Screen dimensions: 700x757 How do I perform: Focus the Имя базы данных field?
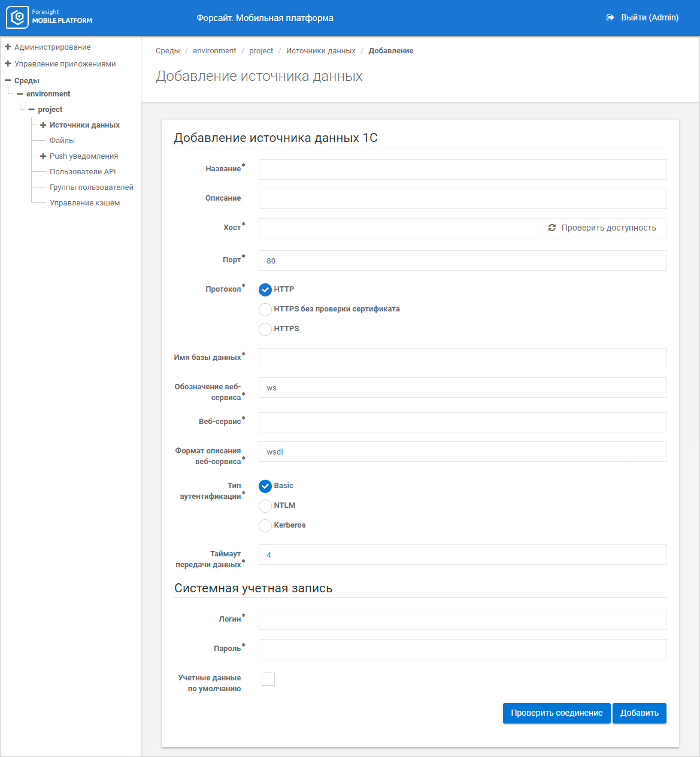click(x=463, y=358)
